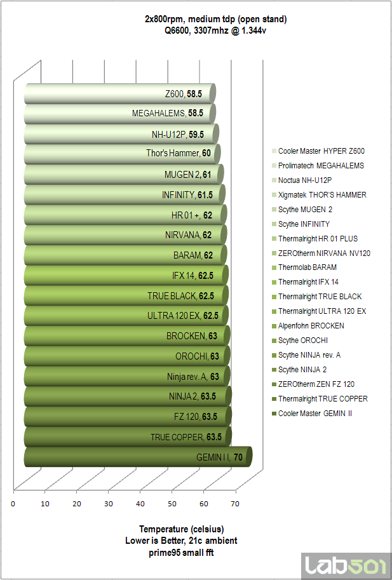The height and width of the screenshot is (580, 392).
Task: Select the TRUE BLACK, 62.5 bar label
Action: (181, 296)
